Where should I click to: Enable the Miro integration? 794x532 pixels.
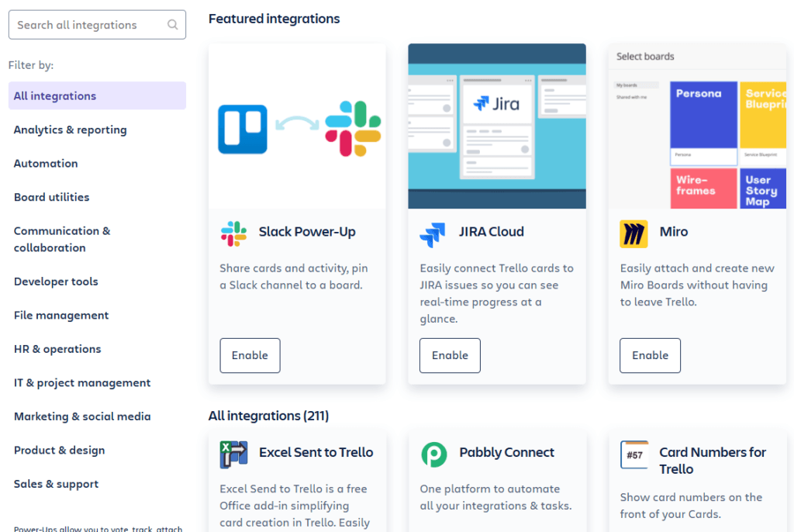[x=651, y=356]
